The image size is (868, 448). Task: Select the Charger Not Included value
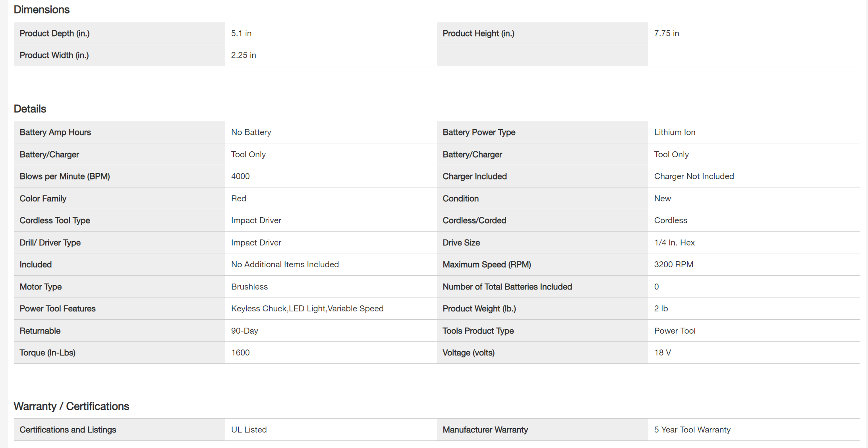click(694, 176)
